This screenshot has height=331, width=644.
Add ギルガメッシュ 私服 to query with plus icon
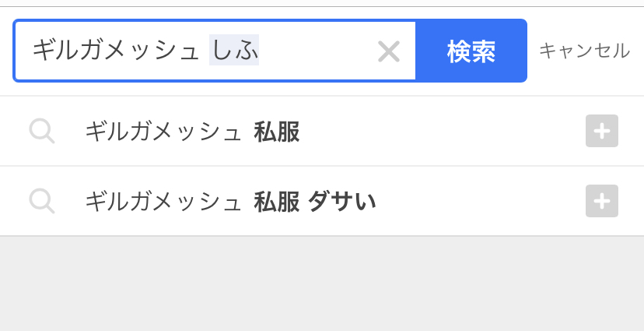tap(601, 131)
